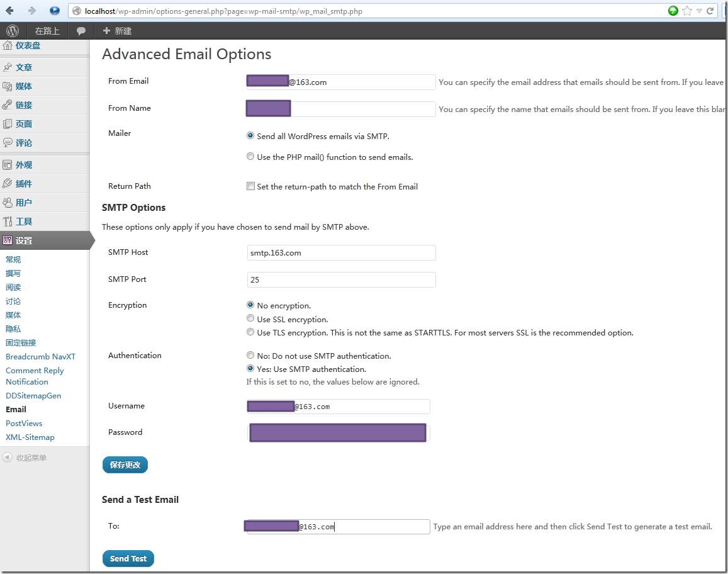Click the browser back arrow
728x574 pixels.
(x=9, y=11)
